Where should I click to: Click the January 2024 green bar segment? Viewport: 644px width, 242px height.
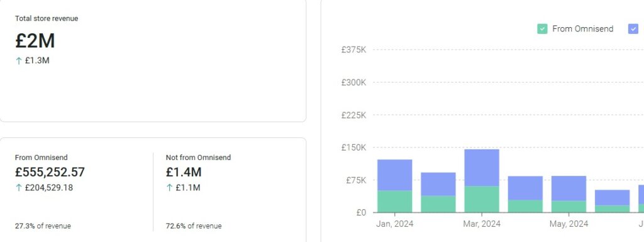click(x=395, y=201)
